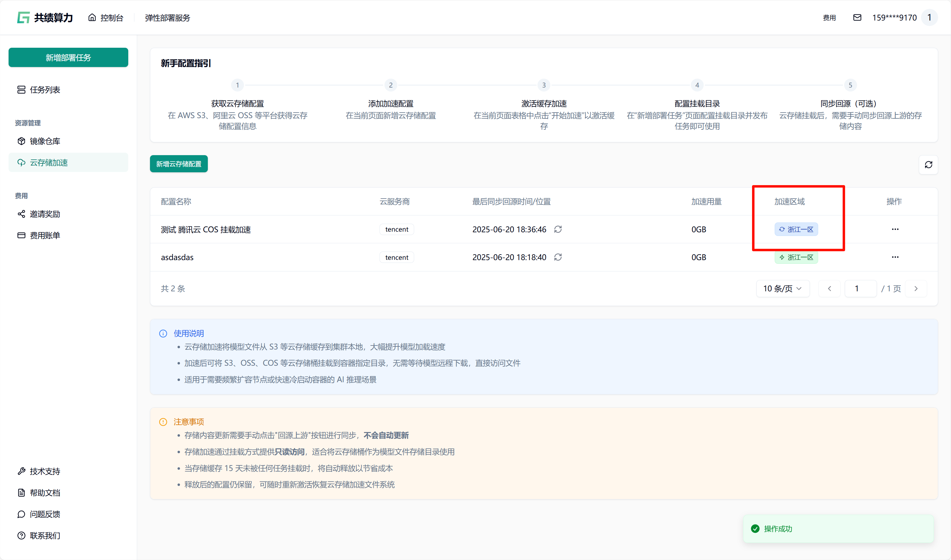
Task: Open 镜像仓库 in the sidebar
Action: (44, 141)
